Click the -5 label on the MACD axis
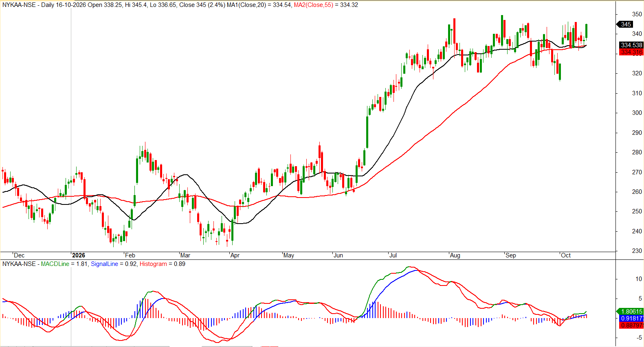644x347 pixels. point(639,338)
